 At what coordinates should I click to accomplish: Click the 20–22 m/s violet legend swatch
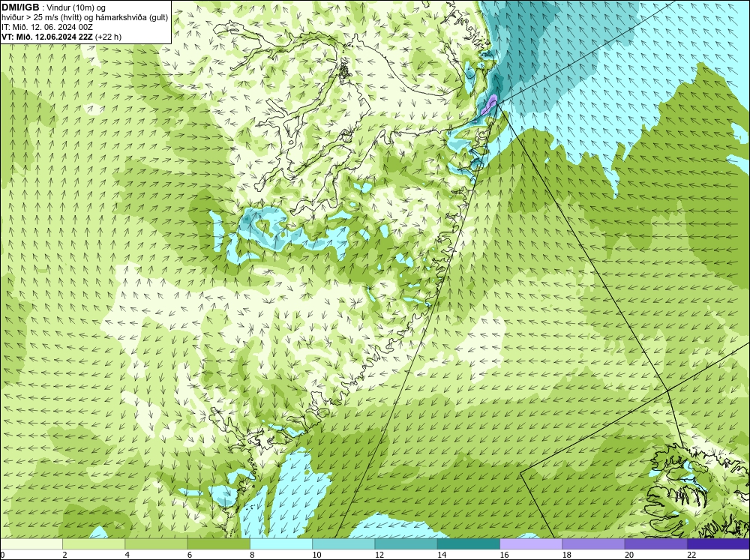tap(655, 544)
